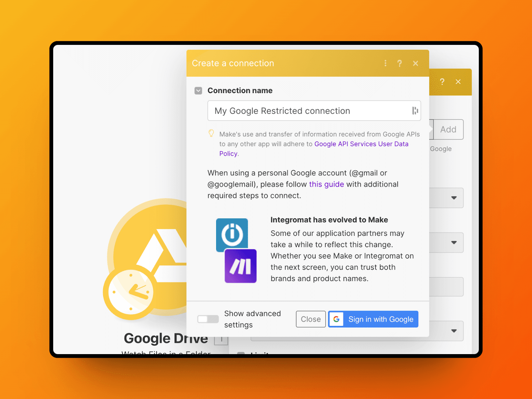Click the purple Make logo
The height and width of the screenshot is (399, 532).
pyautogui.click(x=241, y=266)
